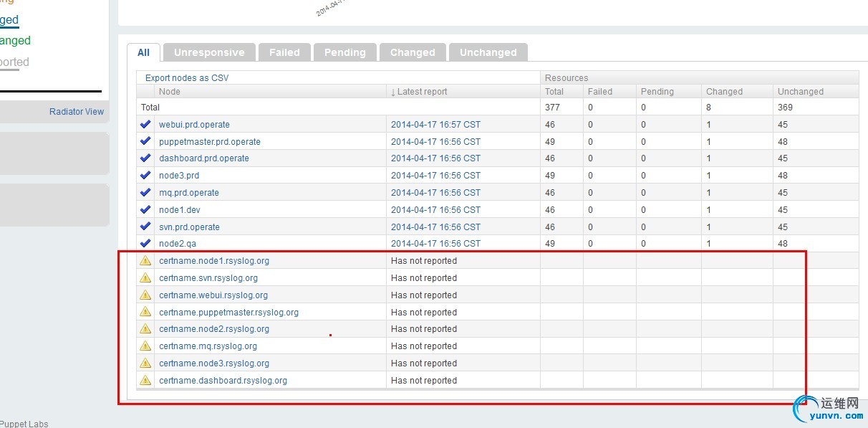Open node certname.dashboard.rsyslog.org
The image size is (868, 428).
pos(223,381)
